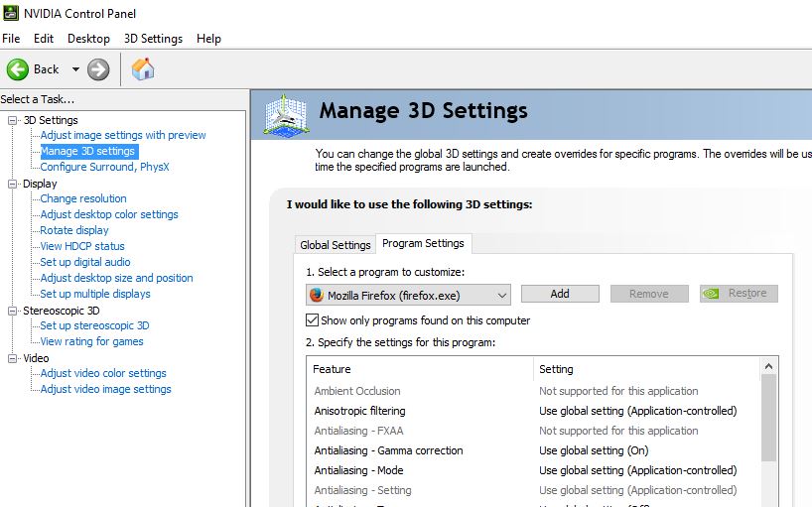Viewport: 812px width, 507px height.
Task: Click Anisotropic filtering's Use global setting value
Action: click(637, 411)
